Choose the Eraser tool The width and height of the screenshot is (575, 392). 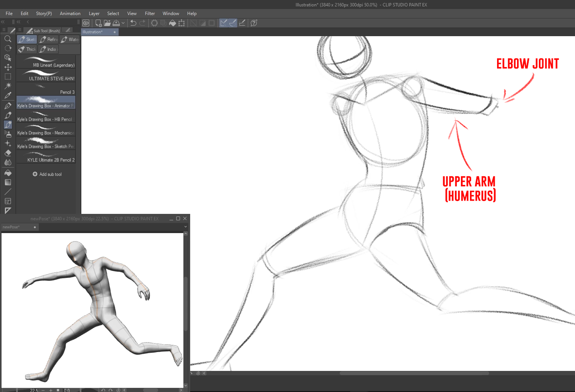[x=8, y=153]
